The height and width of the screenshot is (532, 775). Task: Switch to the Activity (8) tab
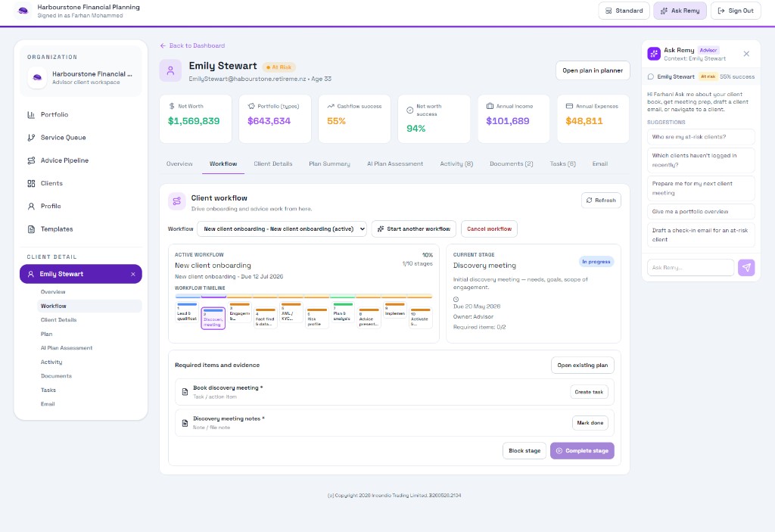(x=456, y=163)
